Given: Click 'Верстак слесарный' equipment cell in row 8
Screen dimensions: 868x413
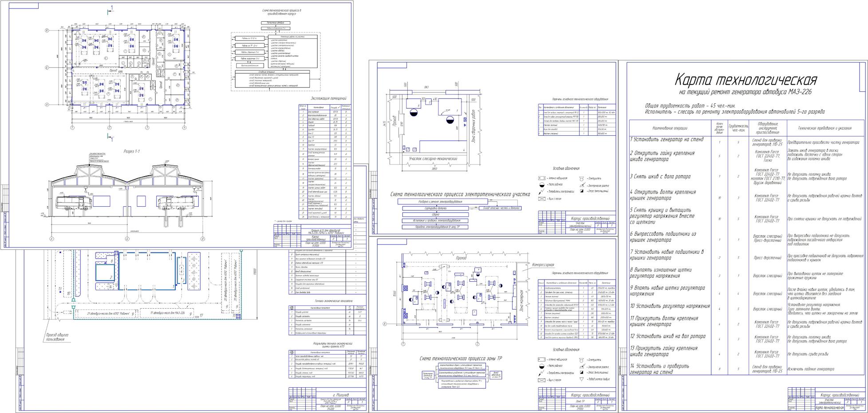Looking at the screenshot, I should point(767,275).
